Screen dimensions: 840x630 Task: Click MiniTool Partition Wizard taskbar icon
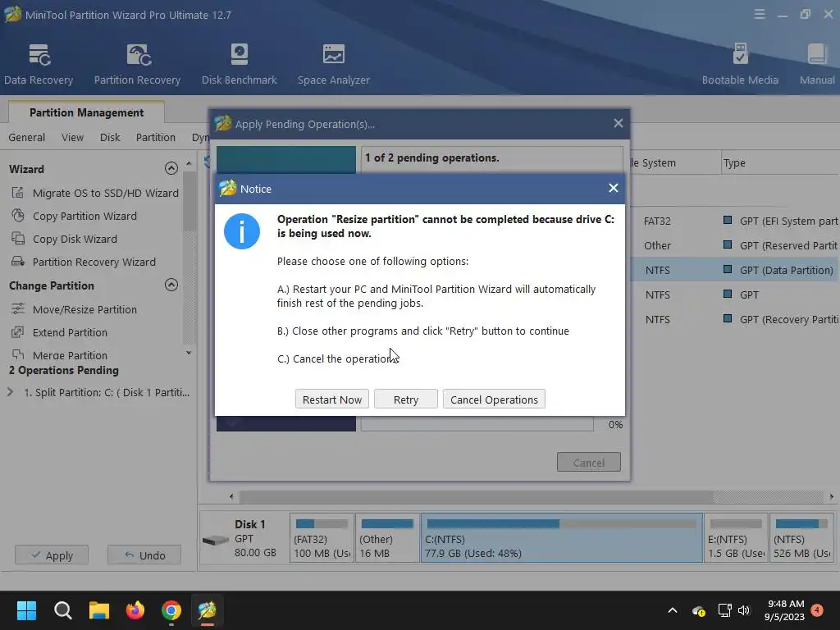point(207,610)
